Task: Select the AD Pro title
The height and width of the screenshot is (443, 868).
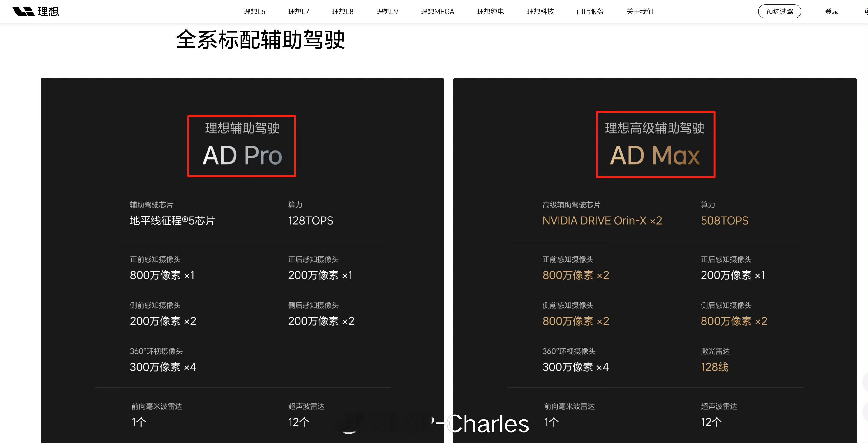Action: [x=242, y=155]
